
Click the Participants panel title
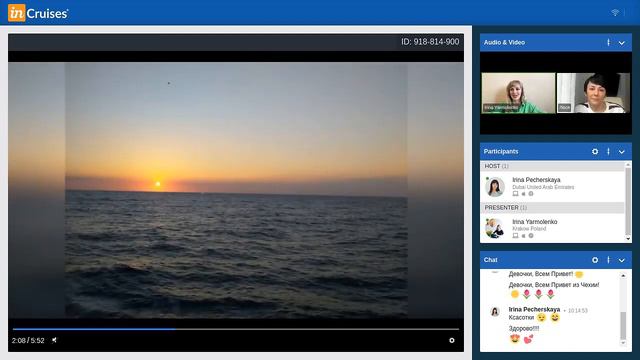(501, 151)
